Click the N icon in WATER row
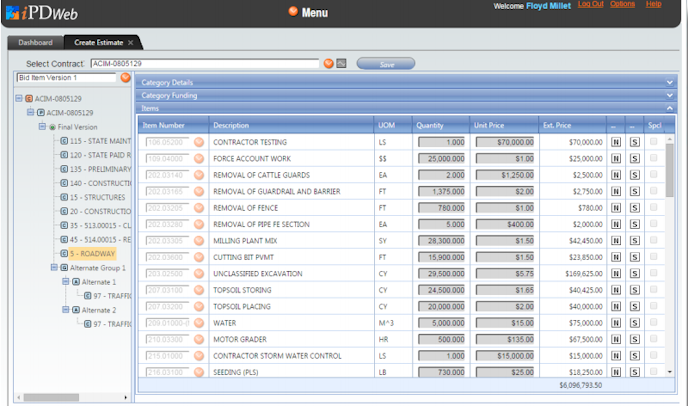 coord(616,323)
